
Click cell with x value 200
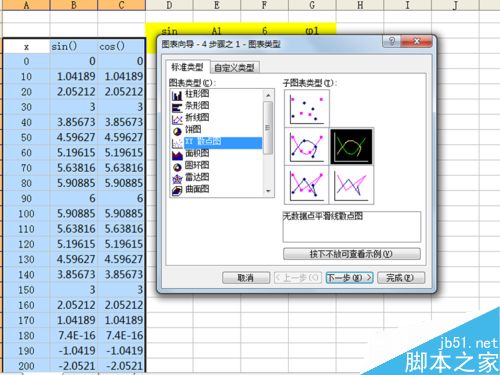tap(26, 366)
